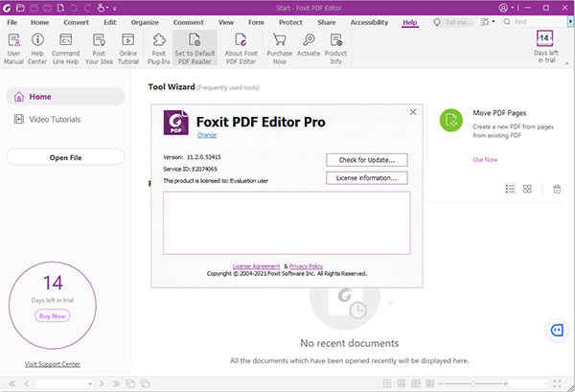The width and height of the screenshot is (575, 392).
Task: Open the hand tool dropdown in title bar
Action: click(107, 8)
